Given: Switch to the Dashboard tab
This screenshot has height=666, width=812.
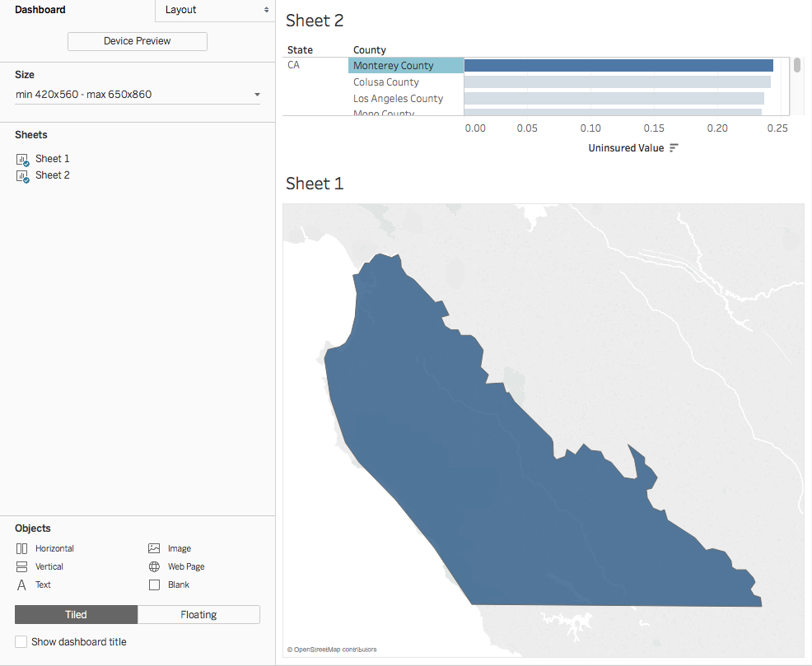Looking at the screenshot, I should pyautogui.click(x=40, y=10).
